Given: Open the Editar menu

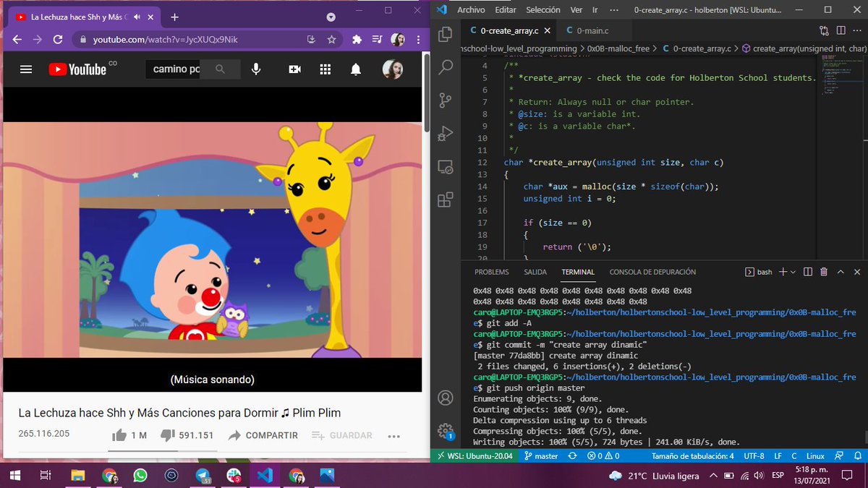Looking at the screenshot, I should [x=506, y=10].
